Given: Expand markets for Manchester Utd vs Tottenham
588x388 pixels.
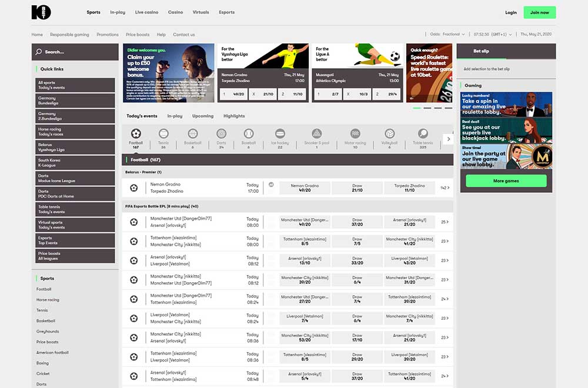Looking at the screenshot, I should (x=445, y=299).
